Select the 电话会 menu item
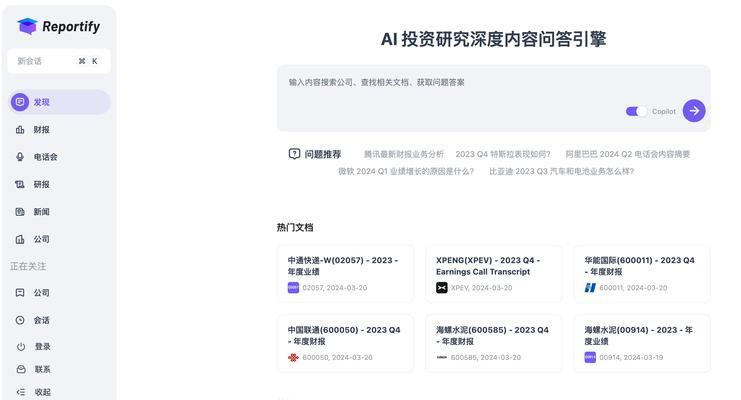Image resolution: width=741 pixels, height=400 pixels. [60, 157]
